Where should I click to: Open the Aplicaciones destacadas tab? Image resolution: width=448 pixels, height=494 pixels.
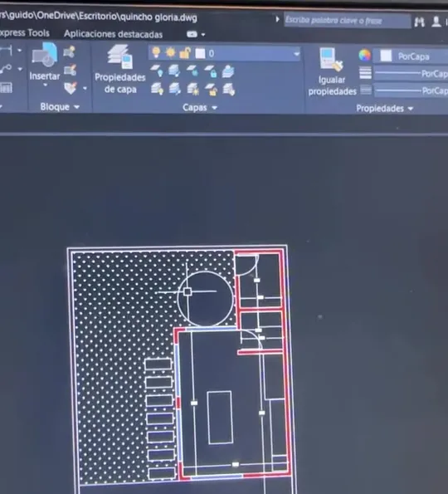[x=114, y=34]
